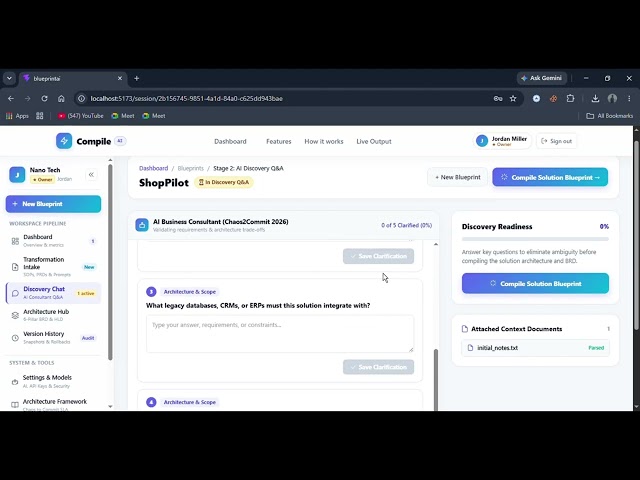
Task: Go back in browser history
Action: [x=11, y=98]
